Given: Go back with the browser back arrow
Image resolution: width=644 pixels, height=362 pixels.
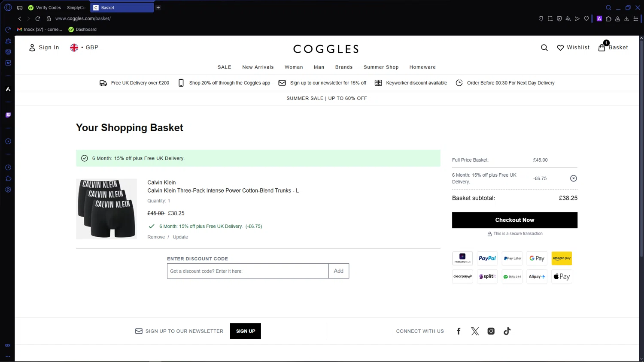Looking at the screenshot, I should tap(20, 18).
